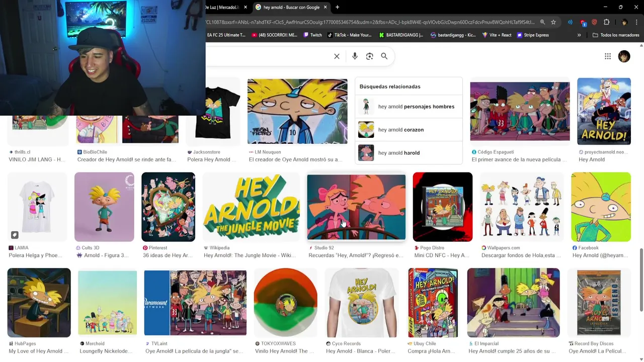Open the TikTok bookmark
Viewport: 644px width, 362px height.
coord(350,35)
